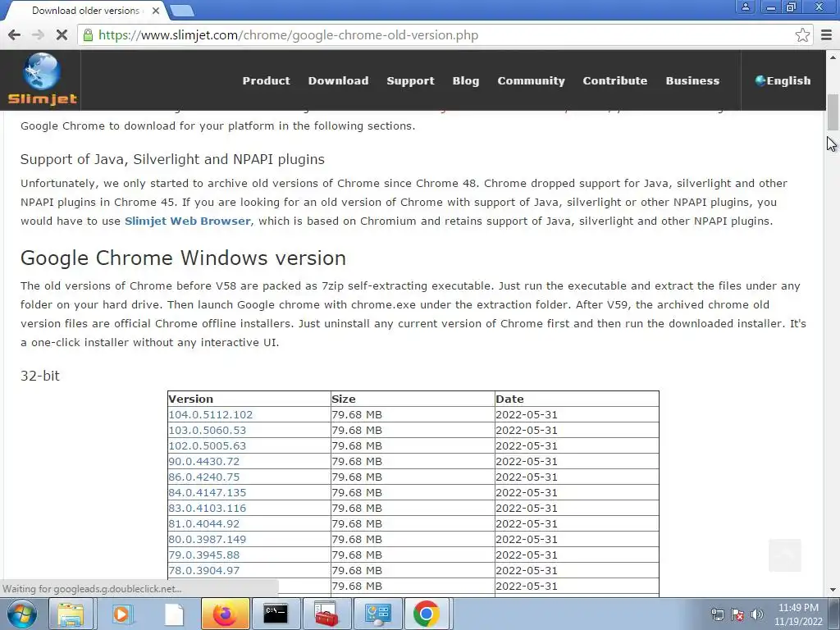Viewport: 840px width, 630px height.
Task: Switch to Chrome in the taskbar
Action: point(427,614)
